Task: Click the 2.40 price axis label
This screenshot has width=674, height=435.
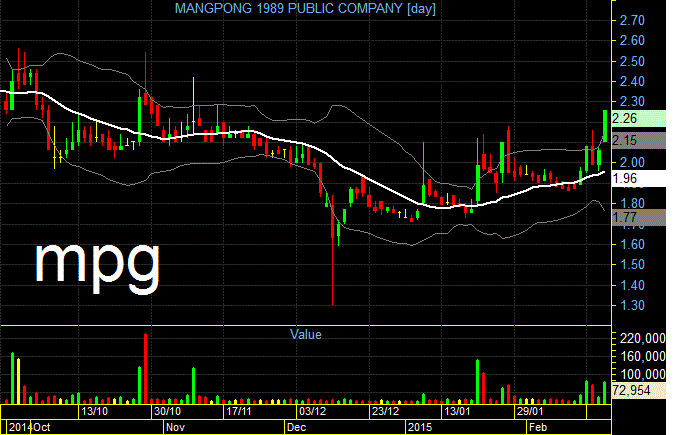Action: (631, 81)
